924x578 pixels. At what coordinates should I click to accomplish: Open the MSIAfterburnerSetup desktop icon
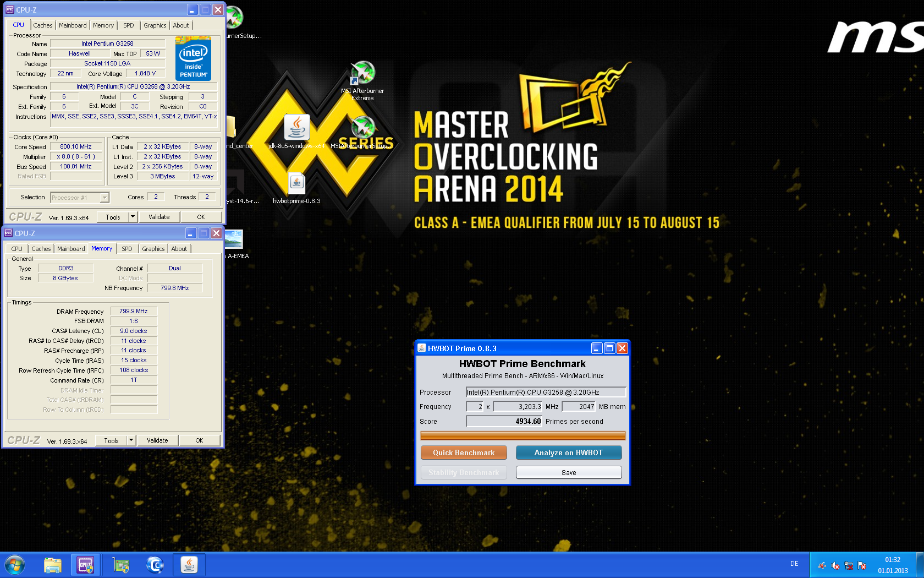(362, 132)
